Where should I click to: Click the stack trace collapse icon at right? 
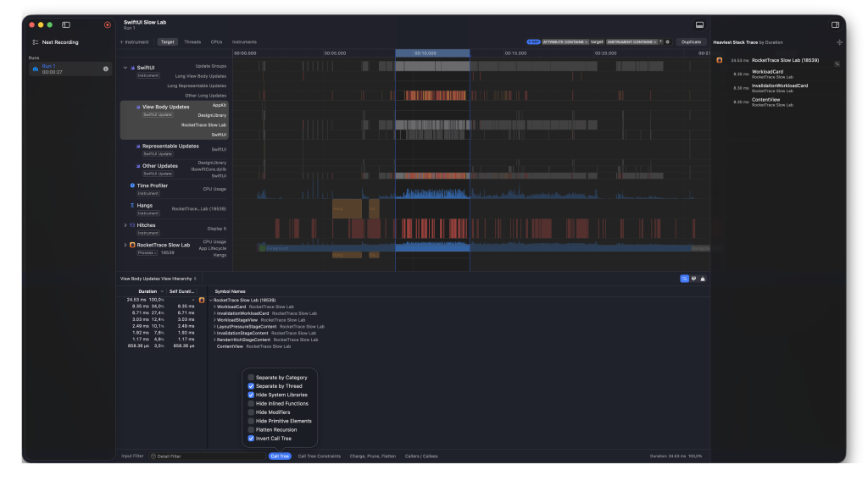[x=837, y=64]
